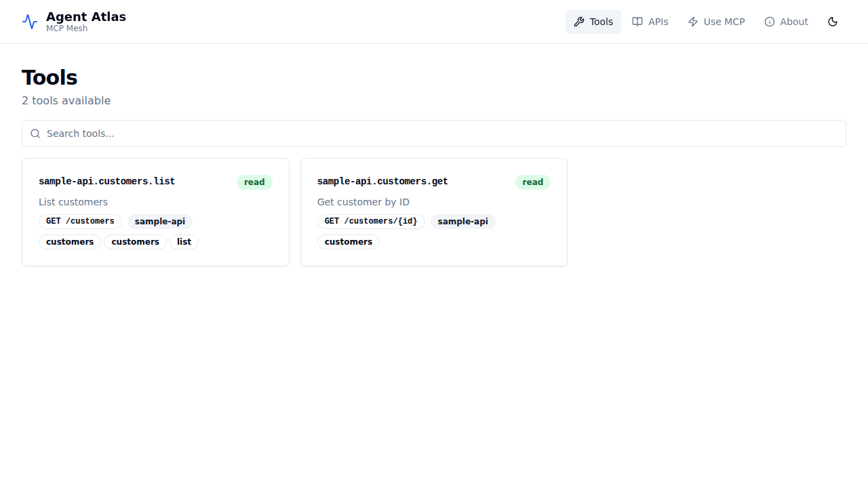Click the read badge on customers.get card
Image resolution: width=868 pixels, height=488 pixels.
532,182
